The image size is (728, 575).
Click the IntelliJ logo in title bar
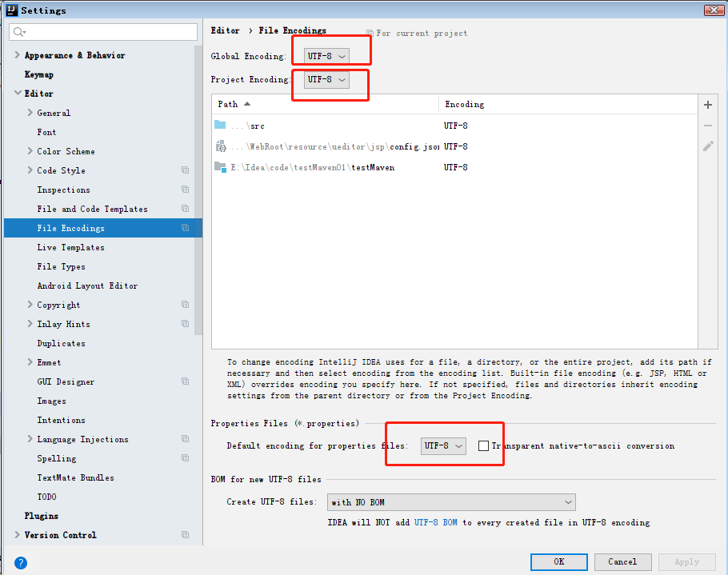[12, 10]
